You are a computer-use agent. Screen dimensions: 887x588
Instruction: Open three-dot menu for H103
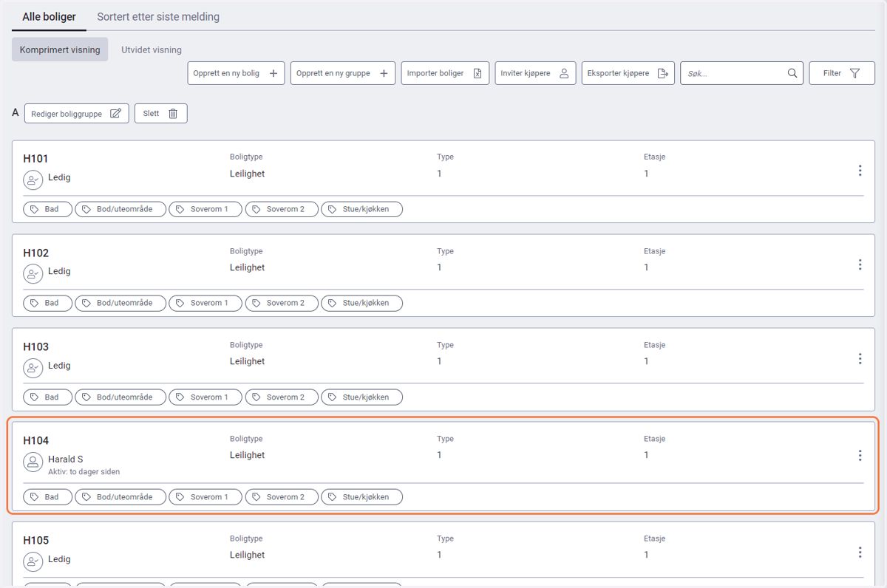[x=860, y=358]
